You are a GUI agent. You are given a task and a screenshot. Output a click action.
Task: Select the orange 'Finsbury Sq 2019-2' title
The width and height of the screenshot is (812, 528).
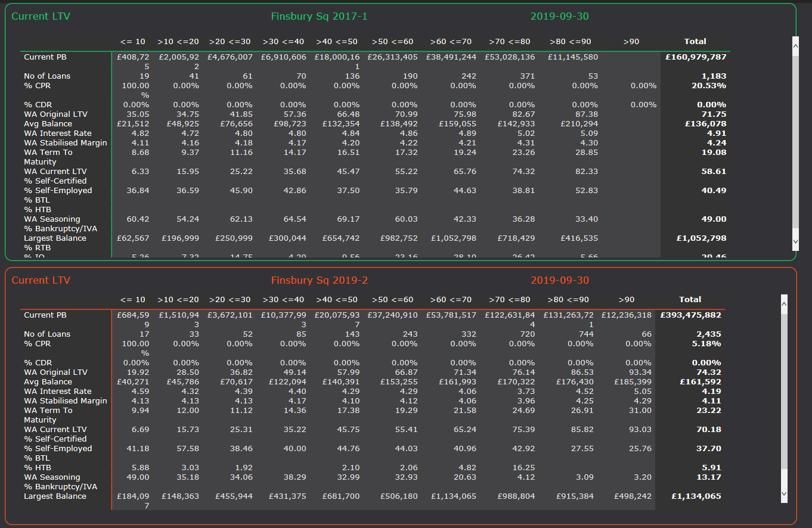[319, 280]
